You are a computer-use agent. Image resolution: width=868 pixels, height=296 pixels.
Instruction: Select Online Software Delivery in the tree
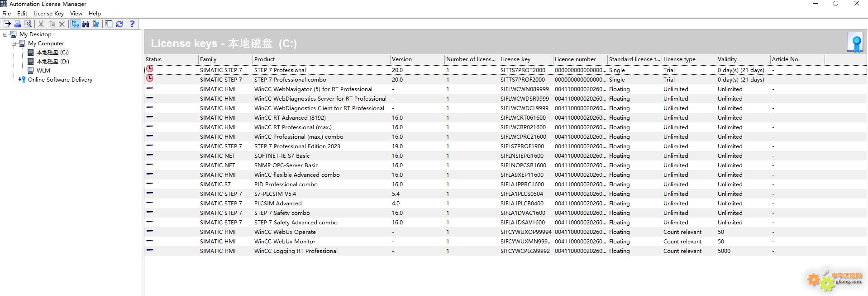coord(60,80)
